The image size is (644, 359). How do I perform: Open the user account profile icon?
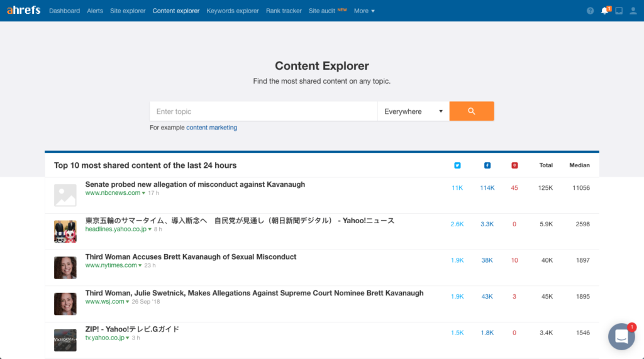pyautogui.click(x=633, y=11)
